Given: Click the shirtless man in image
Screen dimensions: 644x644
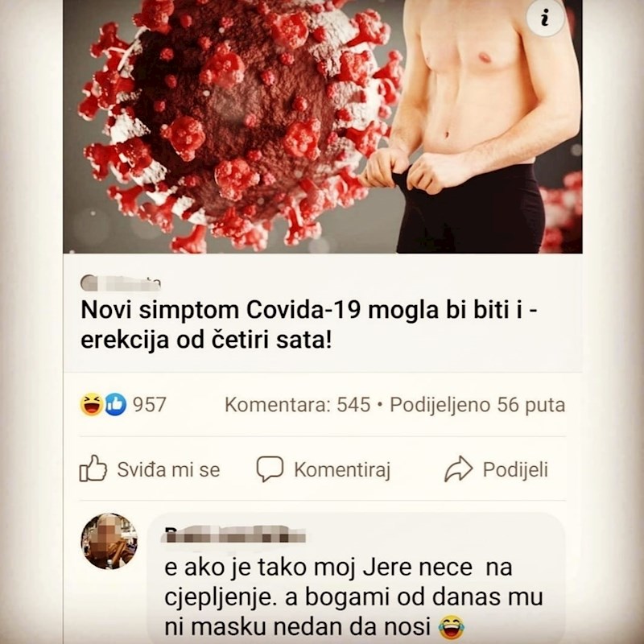Looking at the screenshot, I should [x=473, y=126].
